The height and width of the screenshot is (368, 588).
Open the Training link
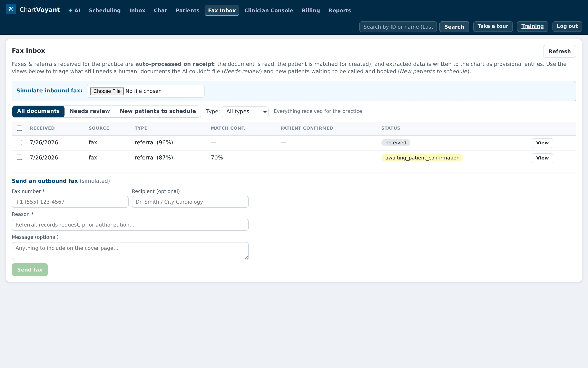point(532,26)
